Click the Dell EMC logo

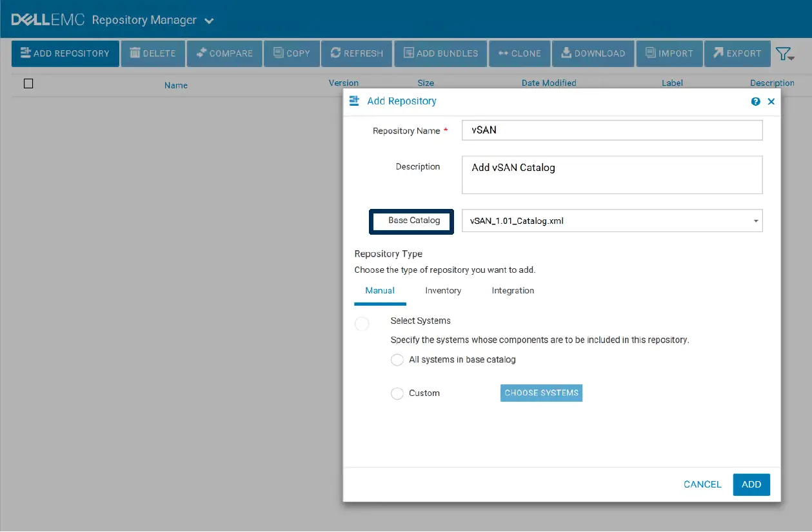[x=48, y=20]
